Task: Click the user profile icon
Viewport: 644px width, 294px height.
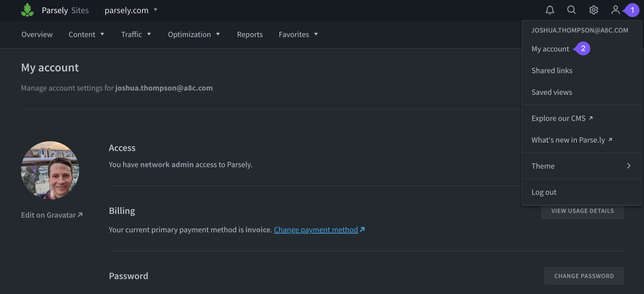Action: [x=615, y=10]
